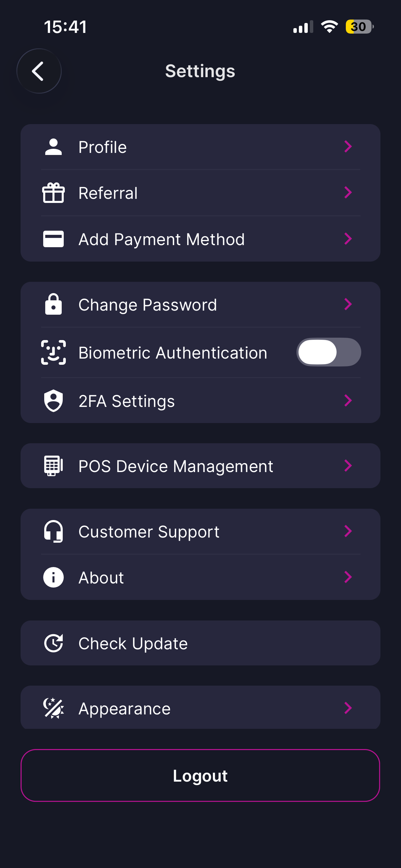Tap the Change Password lock icon
The width and height of the screenshot is (401, 868).
pos(53,304)
